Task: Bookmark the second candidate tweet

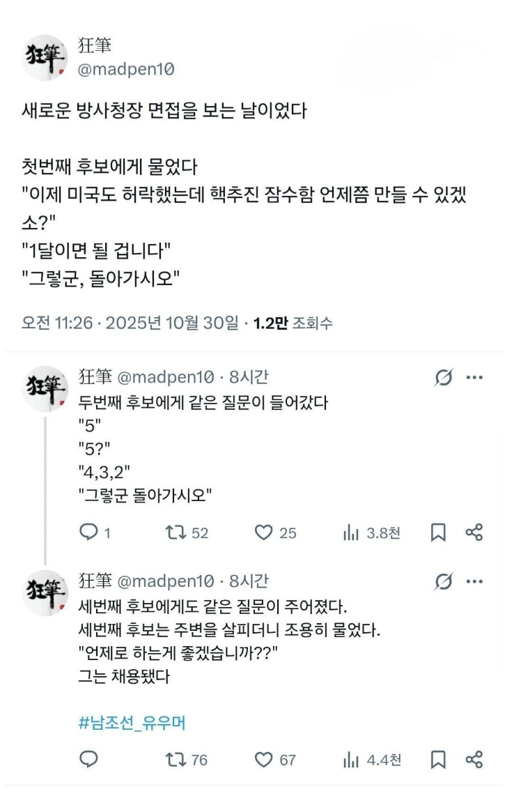Action: point(438,533)
